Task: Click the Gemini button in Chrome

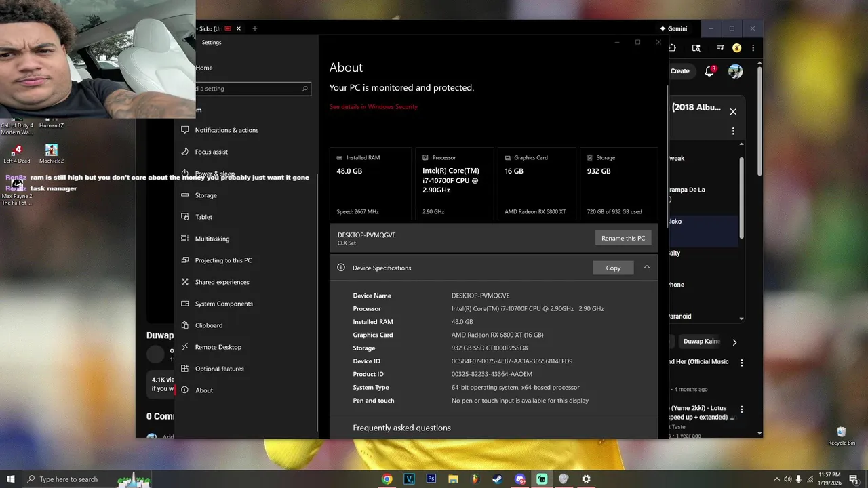Action: pos(673,29)
